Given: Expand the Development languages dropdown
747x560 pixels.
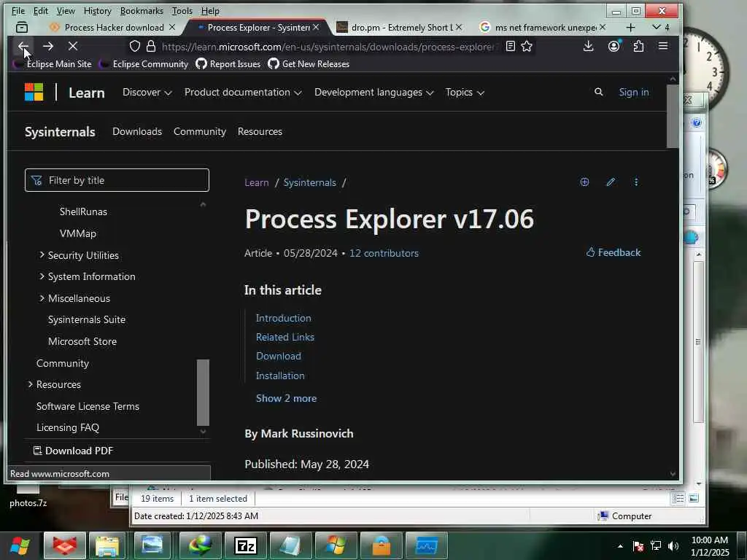Looking at the screenshot, I should click(x=374, y=93).
